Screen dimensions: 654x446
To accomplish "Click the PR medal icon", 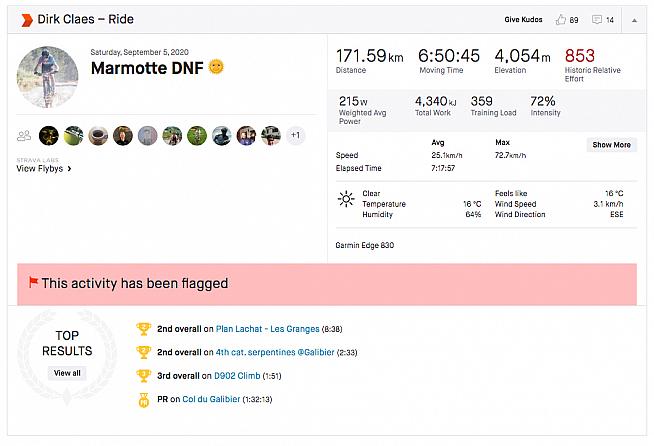I will (144, 400).
